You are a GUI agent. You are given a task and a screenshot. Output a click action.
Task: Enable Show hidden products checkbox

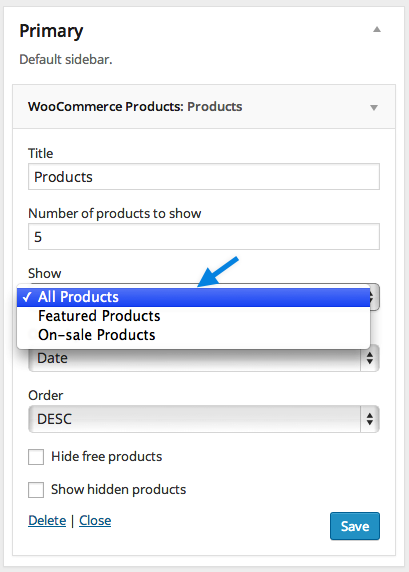(x=36, y=490)
